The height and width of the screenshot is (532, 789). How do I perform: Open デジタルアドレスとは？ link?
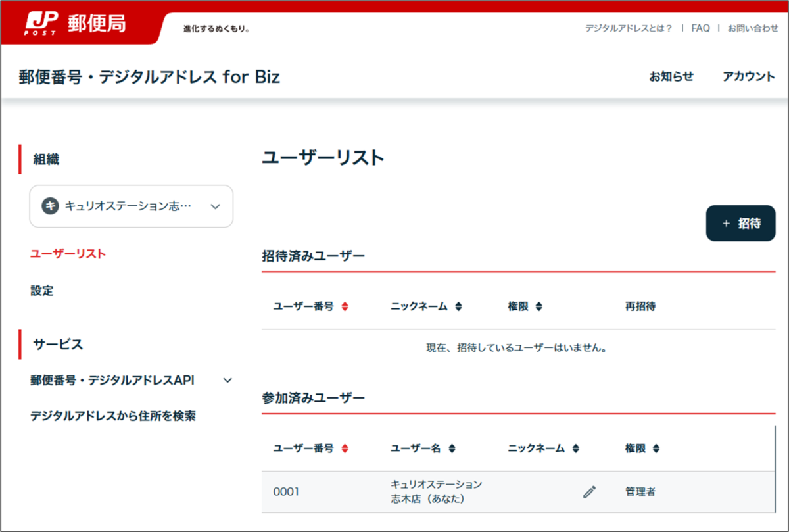(629, 28)
